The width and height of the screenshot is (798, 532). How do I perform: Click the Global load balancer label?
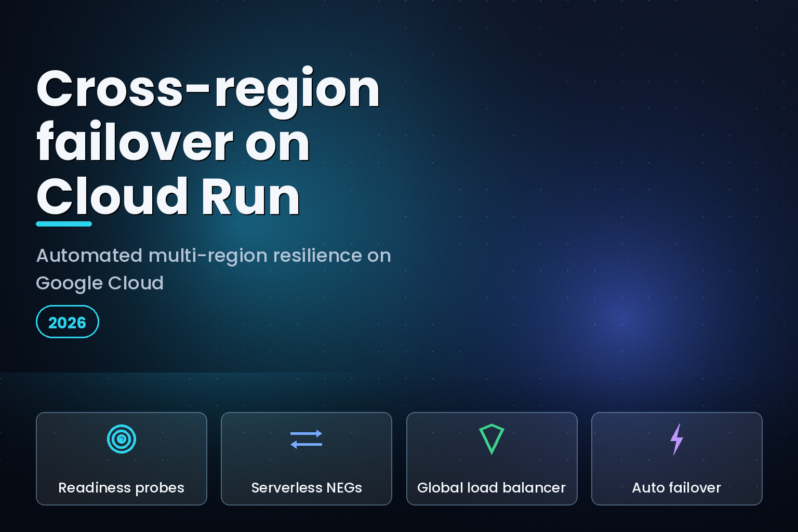[491, 488]
